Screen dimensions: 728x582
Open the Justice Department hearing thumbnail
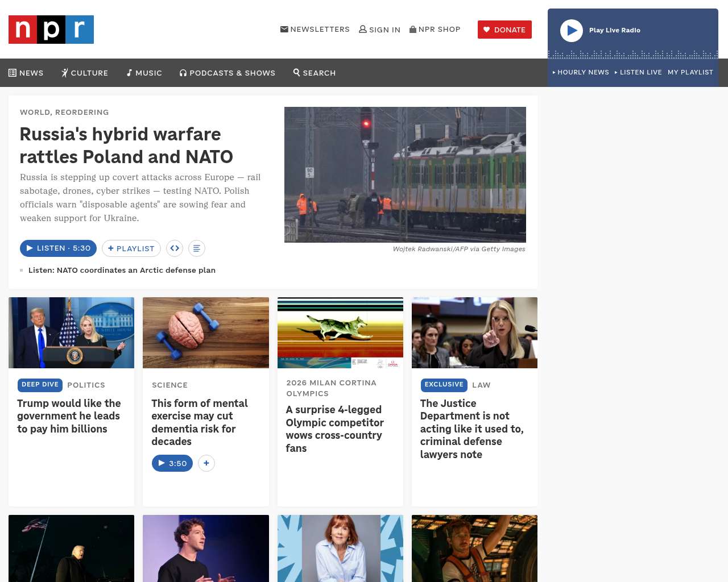coord(474,332)
